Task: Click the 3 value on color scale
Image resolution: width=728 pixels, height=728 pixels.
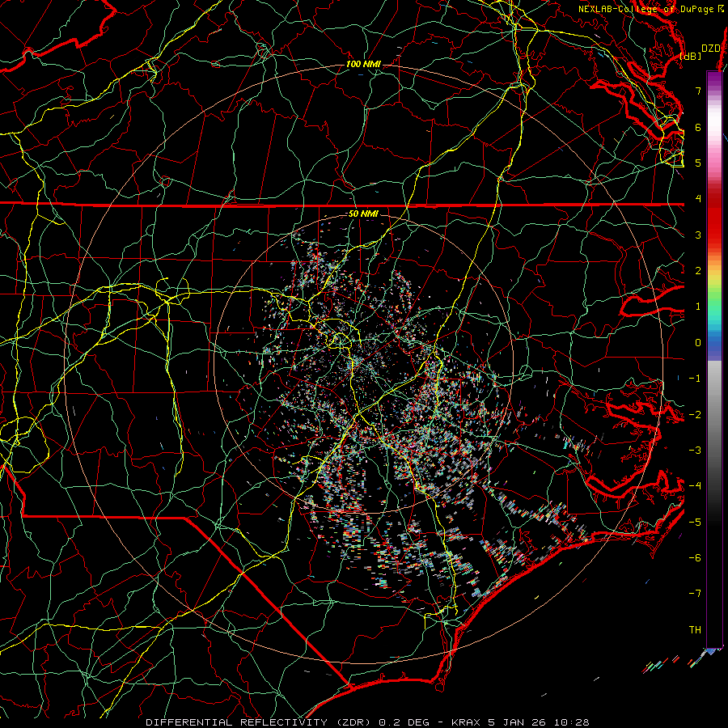Action: pos(698,235)
